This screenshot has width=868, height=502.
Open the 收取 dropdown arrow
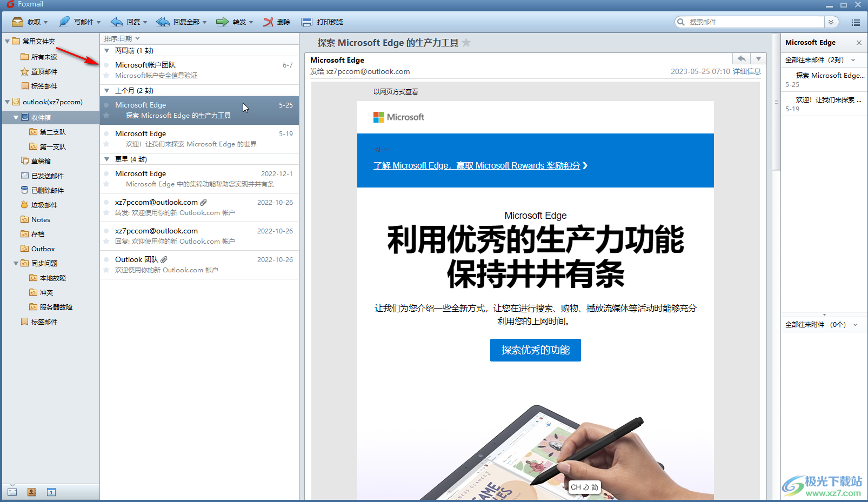pyautogui.click(x=45, y=22)
